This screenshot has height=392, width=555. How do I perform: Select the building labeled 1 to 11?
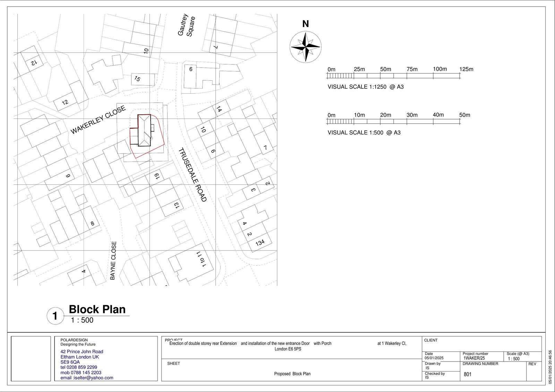point(200,259)
